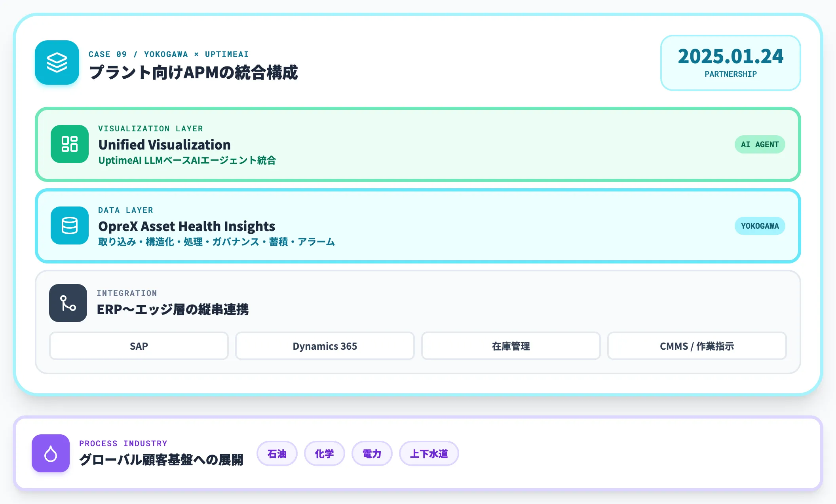Click the AI AGENT badge
The image size is (836, 504).
(x=760, y=144)
